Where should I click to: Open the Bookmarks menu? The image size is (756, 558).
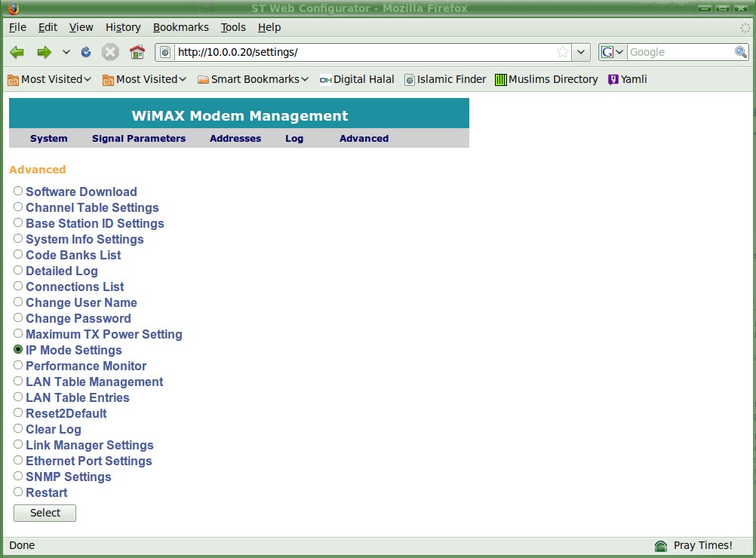[x=180, y=27]
